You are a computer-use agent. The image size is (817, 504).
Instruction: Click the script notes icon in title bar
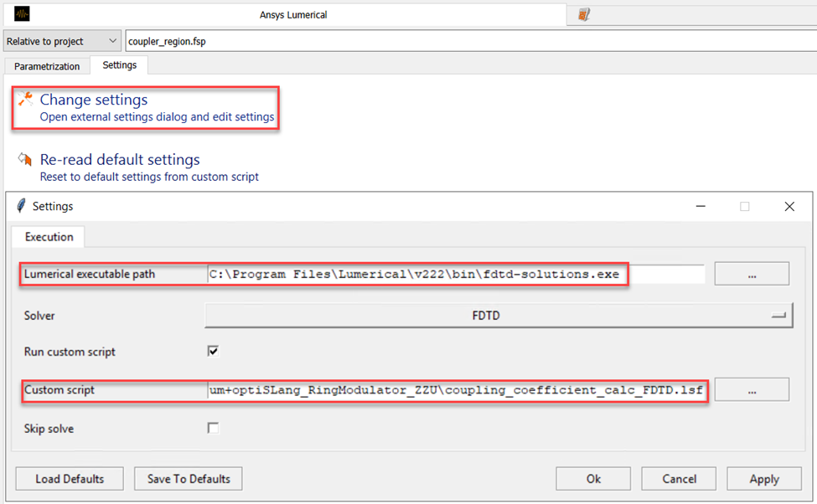pos(584,14)
